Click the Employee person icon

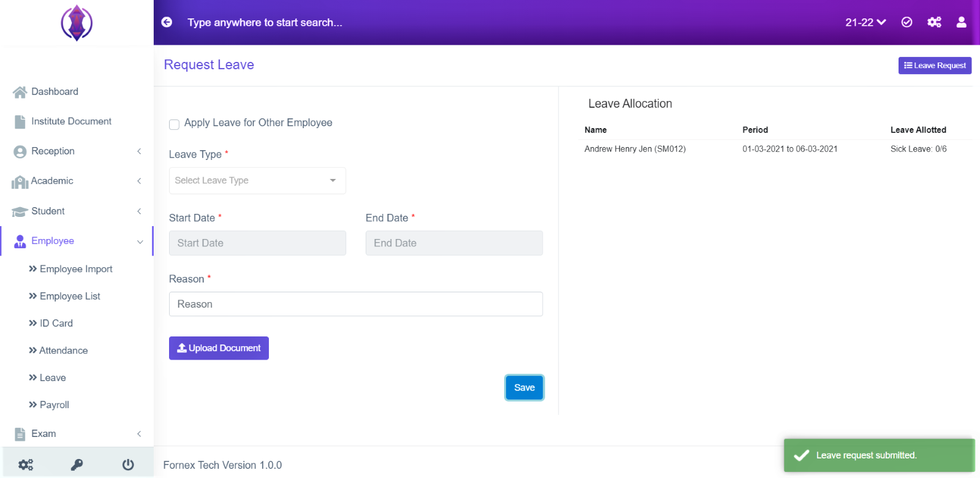(x=20, y=241)
